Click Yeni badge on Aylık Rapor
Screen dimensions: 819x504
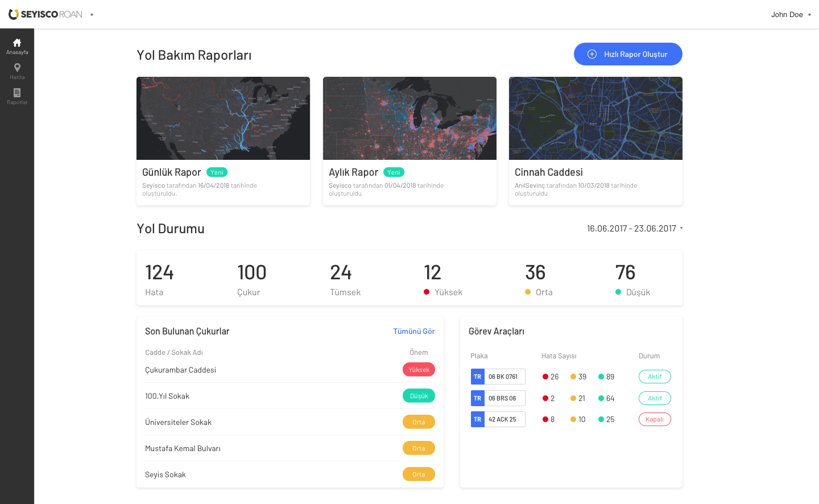pos(394,172)
